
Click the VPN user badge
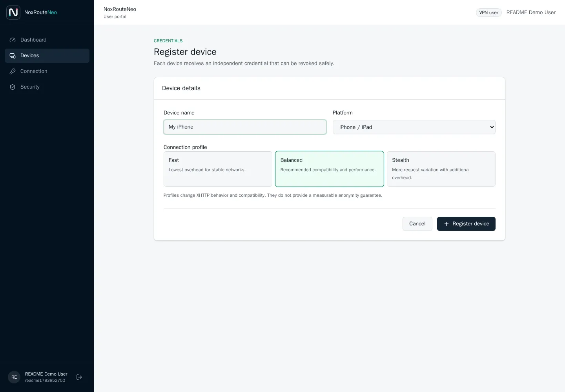[489, 13]
